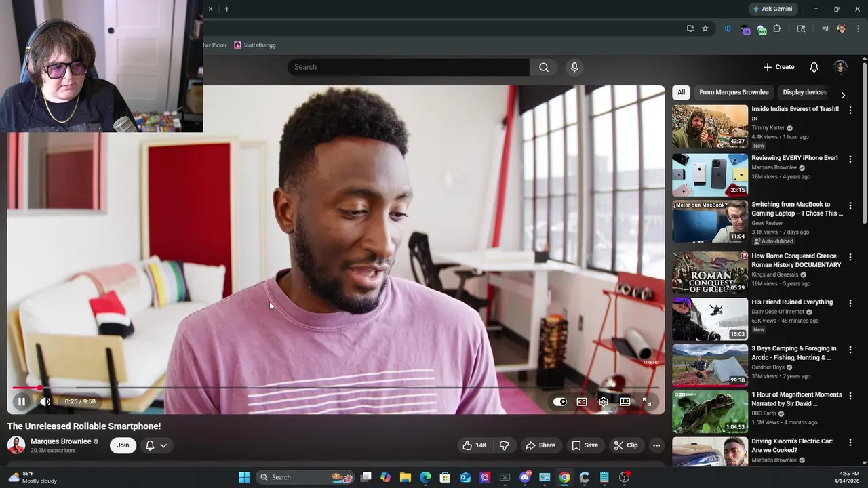Click the YouTube search field
Screen dimensions: 868x488
pyautogui.click(x=408, y=67)
